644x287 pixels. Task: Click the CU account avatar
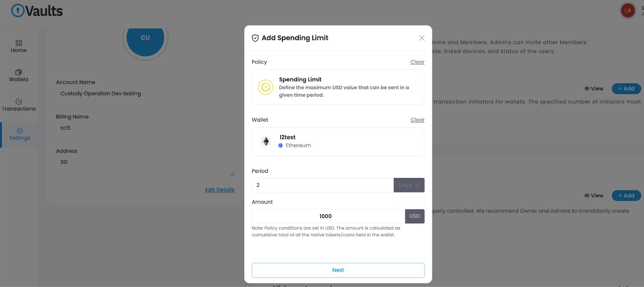145,38
